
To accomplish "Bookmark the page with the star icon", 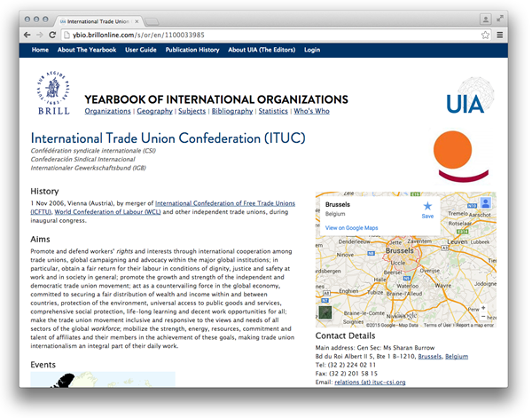I will 486,35.
